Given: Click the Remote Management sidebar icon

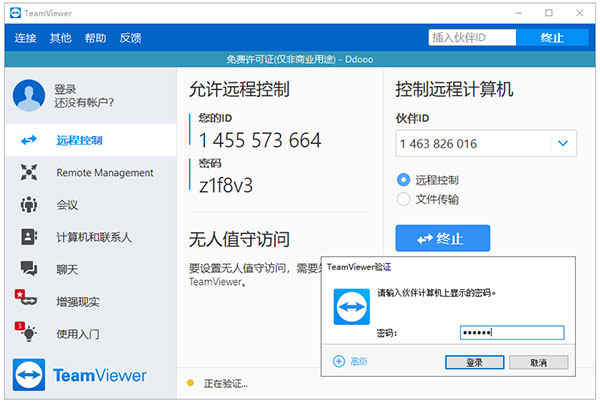Looking at the screenshot, I should click(29, 172).
